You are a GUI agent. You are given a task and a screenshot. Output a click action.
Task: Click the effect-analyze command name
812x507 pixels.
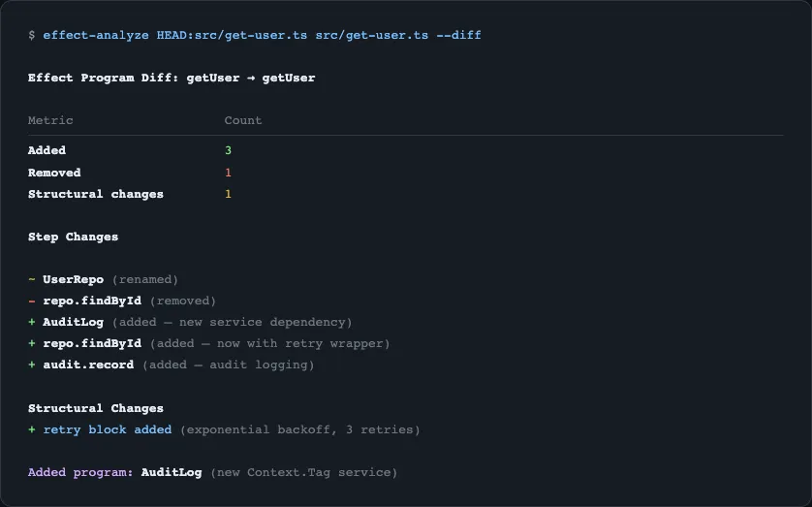pos(96,35)
